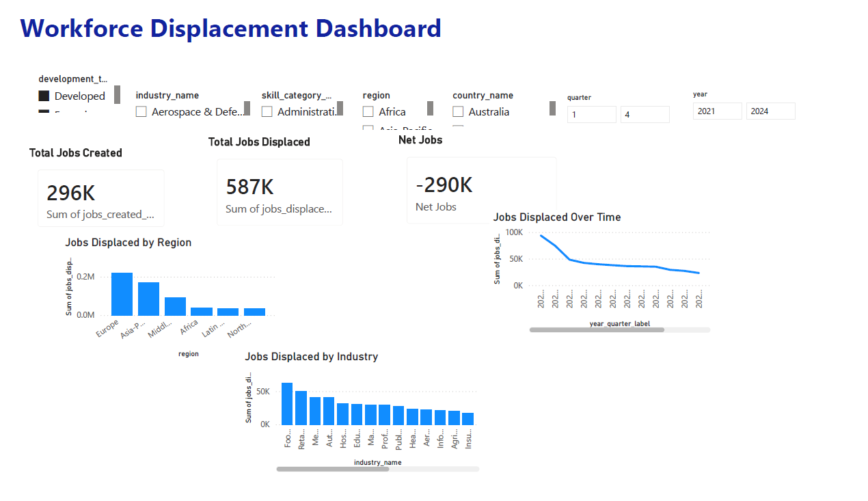The image size is (868, 501).
Task: Click the region slicer header label
Action: [x=377, y=96]
